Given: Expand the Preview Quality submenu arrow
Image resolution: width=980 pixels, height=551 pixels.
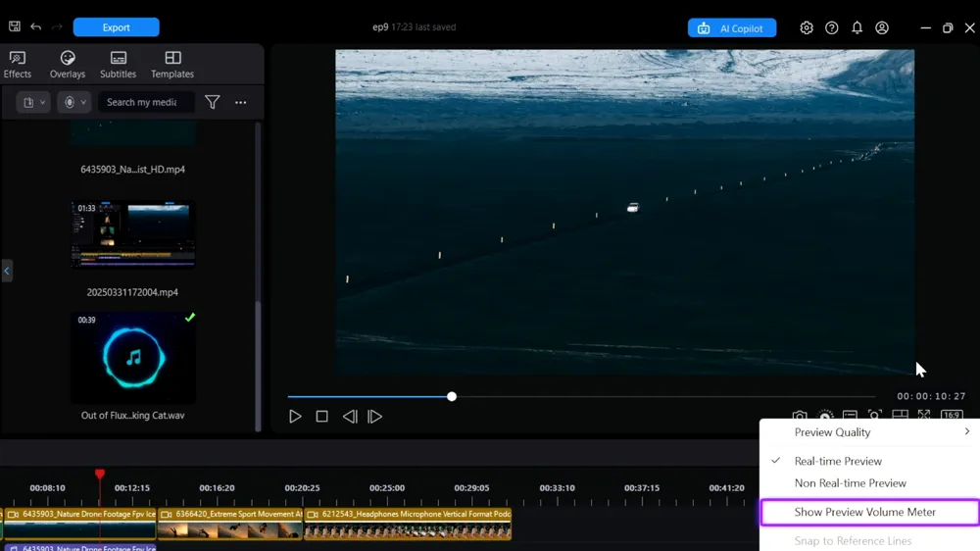Looking at the screenshot, I should point(967,431).
